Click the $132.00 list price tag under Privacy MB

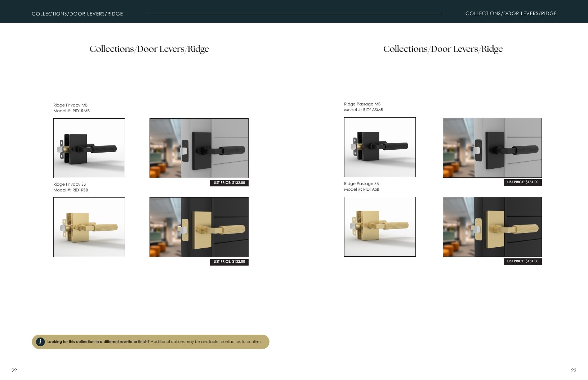click(x=229, y=183)
